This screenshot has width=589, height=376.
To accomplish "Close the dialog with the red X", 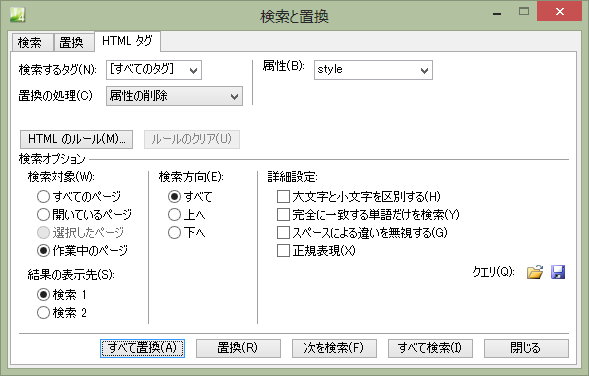I will click(x=560, y=12).
